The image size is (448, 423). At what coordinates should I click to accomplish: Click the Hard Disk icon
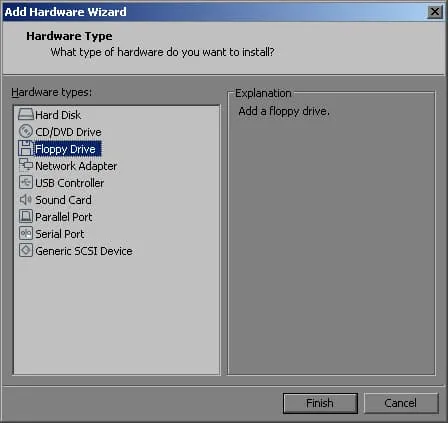coord(26,114)
